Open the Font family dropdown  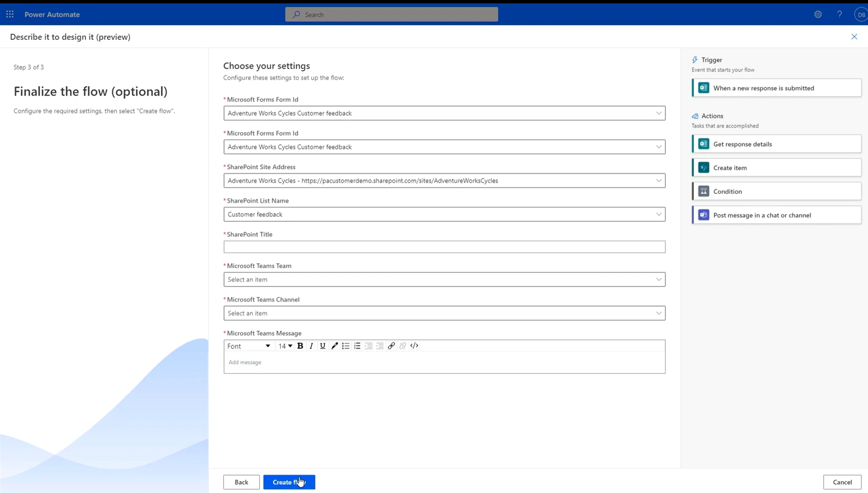click(x=249, y=346)
